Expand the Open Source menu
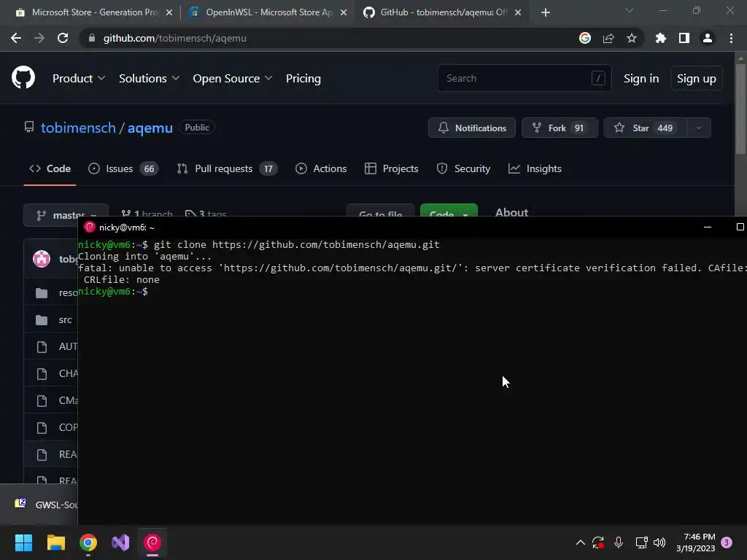 point(232,78)
